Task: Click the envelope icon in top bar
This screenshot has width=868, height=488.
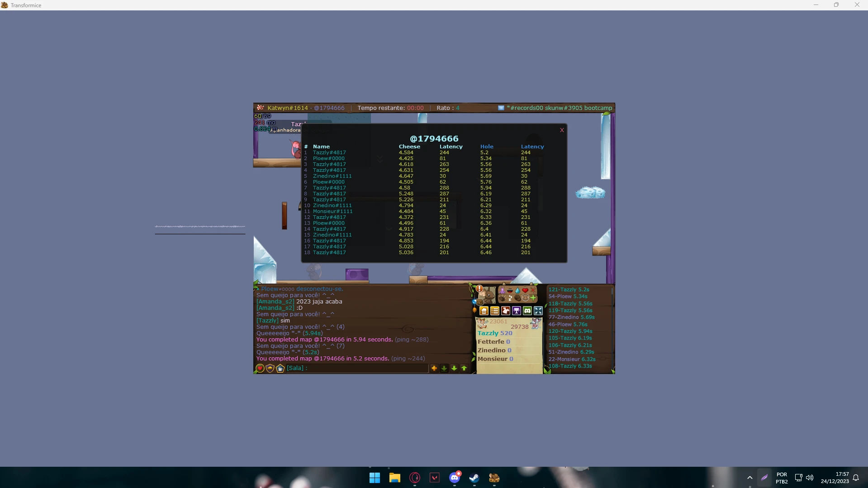Action: [501, 108]
